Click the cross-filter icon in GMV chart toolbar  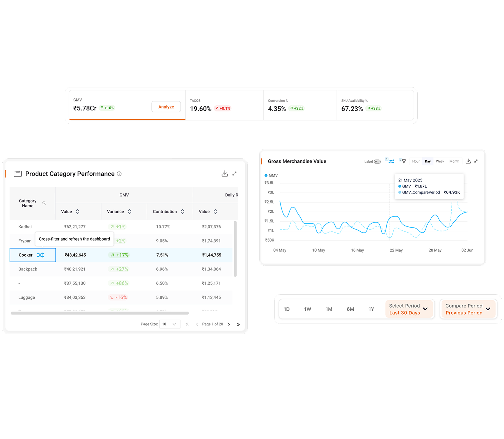coord(391,161)
